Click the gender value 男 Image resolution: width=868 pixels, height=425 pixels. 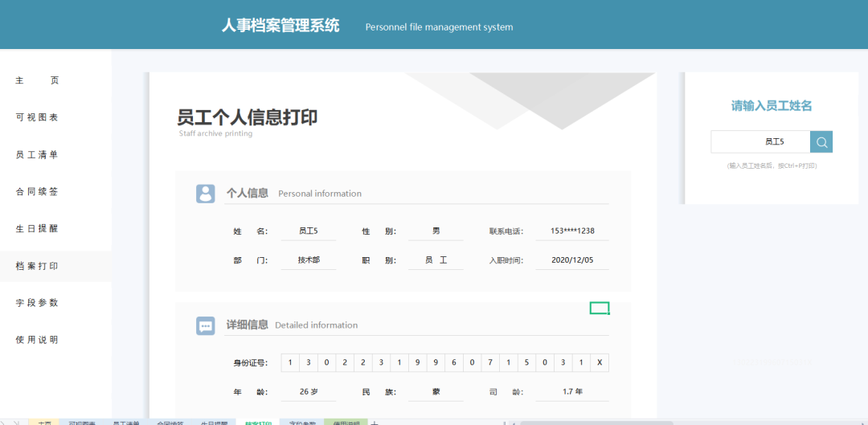click(436, 231)
